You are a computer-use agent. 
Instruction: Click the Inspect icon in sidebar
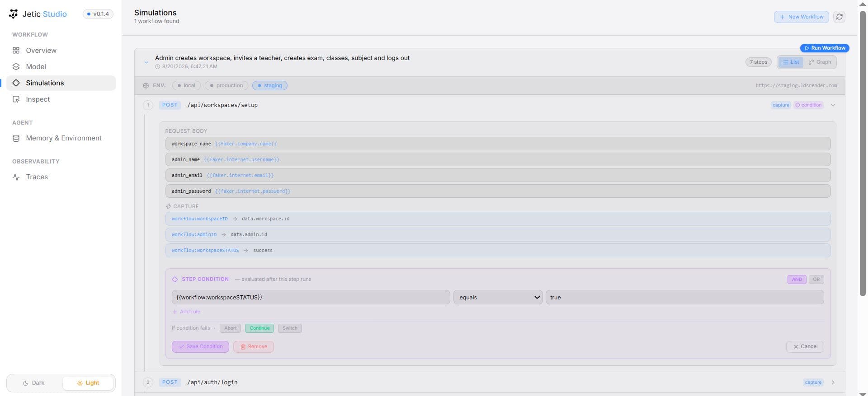click(x=16, y=99)
